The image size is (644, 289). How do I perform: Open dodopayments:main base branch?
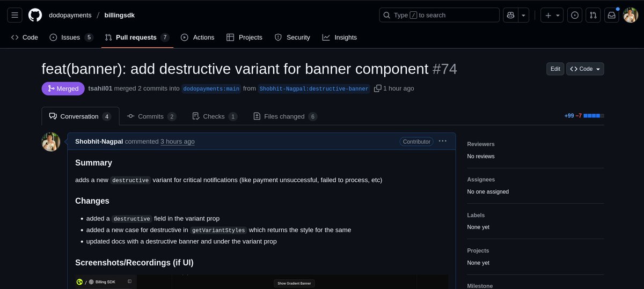coord(211,88)
